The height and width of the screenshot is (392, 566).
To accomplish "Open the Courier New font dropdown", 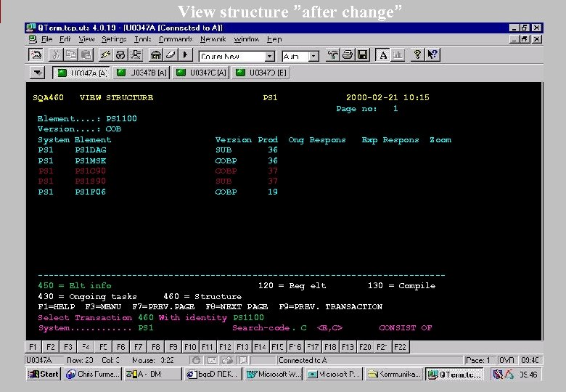I will pos(269,57).
